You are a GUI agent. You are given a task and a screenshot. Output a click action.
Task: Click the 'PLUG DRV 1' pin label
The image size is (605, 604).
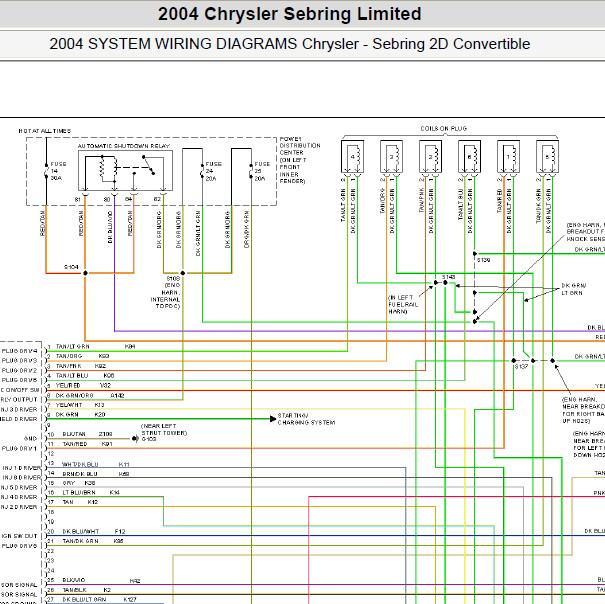point(19,448)
